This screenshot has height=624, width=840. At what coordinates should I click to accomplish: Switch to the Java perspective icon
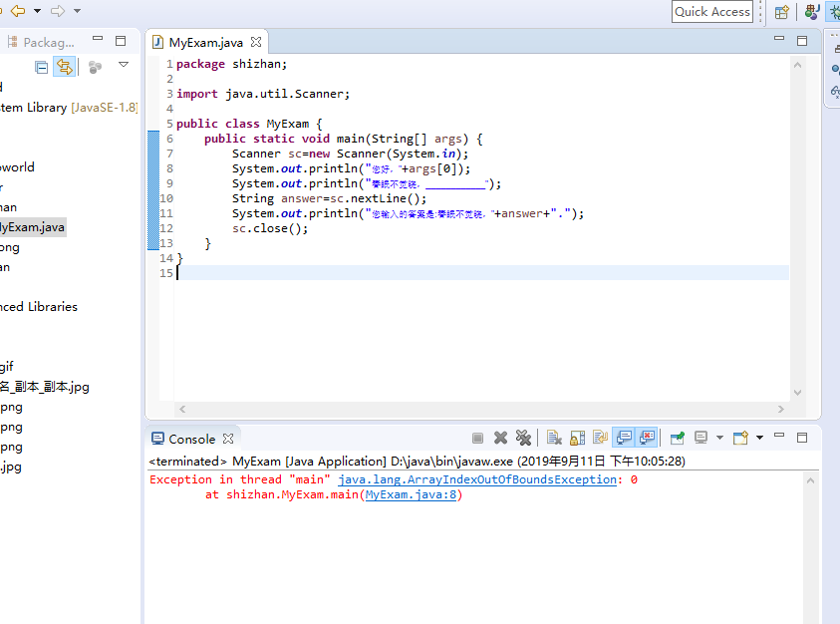pyautogui.click(x=812, y=12)
